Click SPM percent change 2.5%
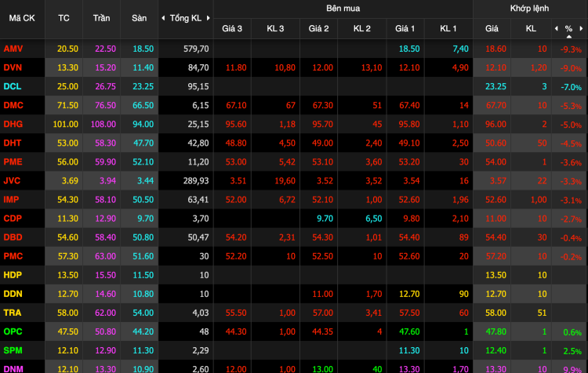This screenshot has height=373, width=588. (572, 351)
